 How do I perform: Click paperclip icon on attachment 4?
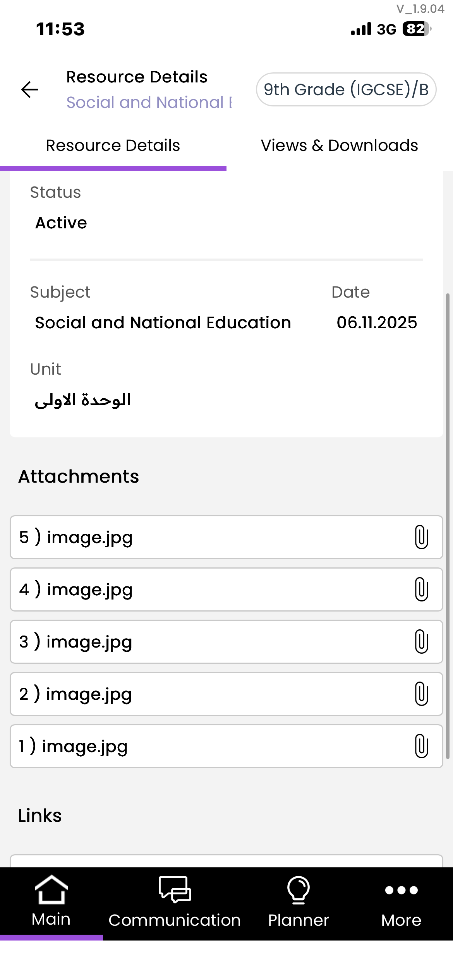(421, 589)
